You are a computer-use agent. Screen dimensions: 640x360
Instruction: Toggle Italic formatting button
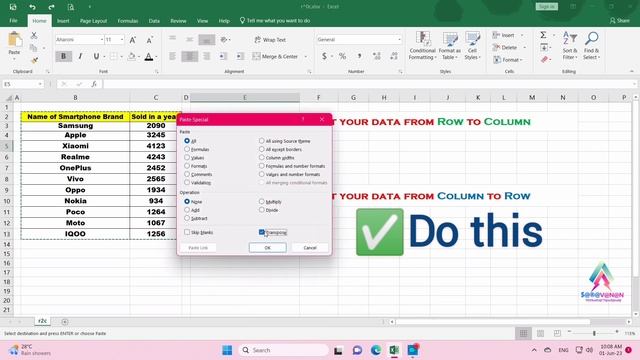80,56
